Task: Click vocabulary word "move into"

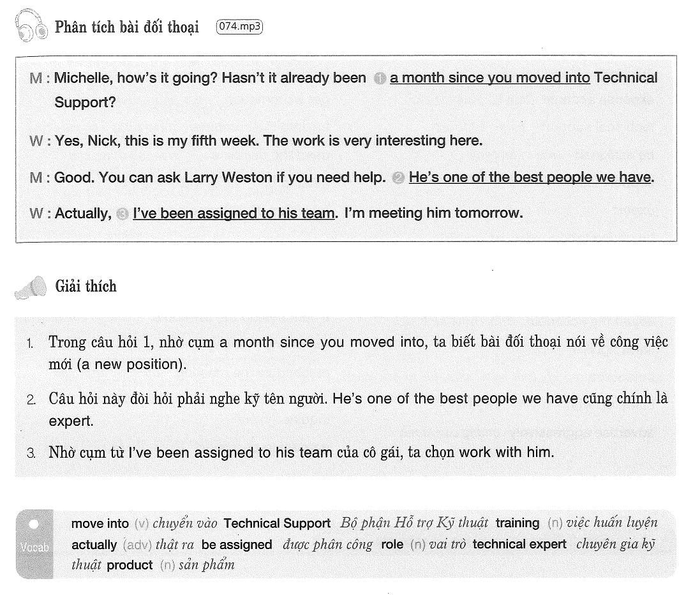Action: [100, 523]
